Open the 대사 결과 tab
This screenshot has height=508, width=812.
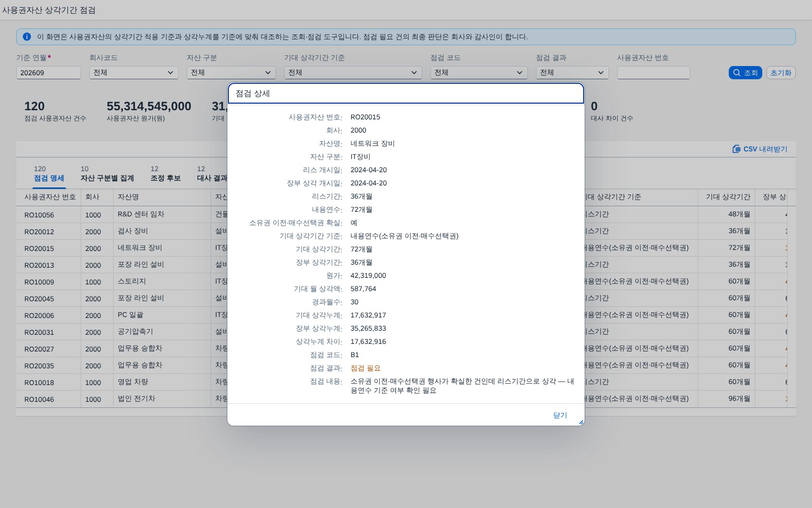click(212, 174)
